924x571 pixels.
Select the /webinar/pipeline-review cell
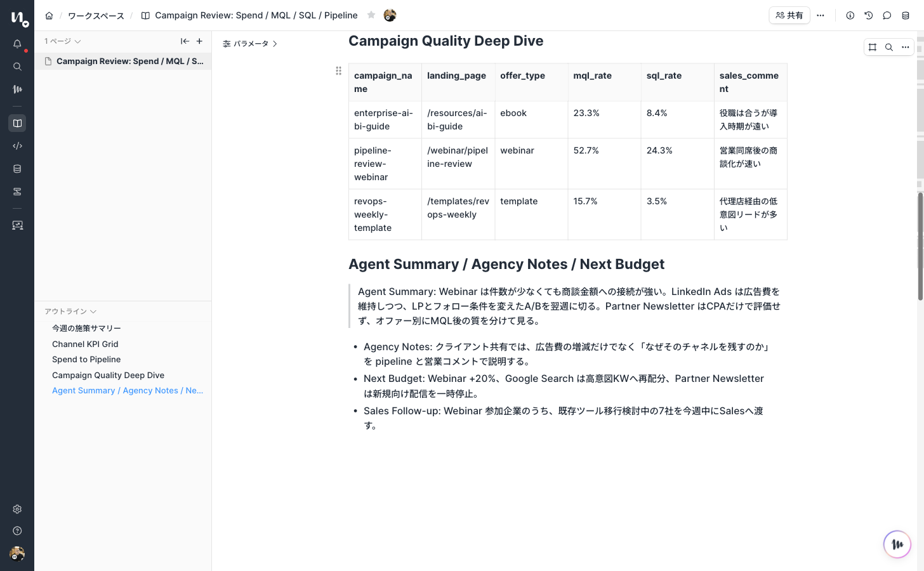click(458, 164)
